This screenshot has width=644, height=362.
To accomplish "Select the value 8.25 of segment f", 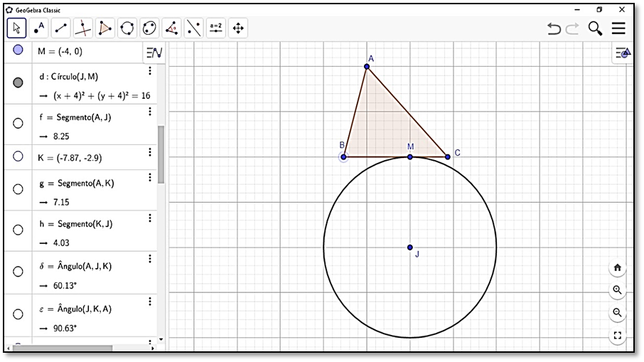I will (x=61, y=137).
